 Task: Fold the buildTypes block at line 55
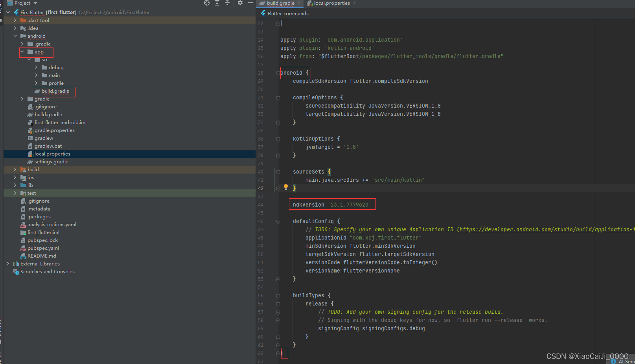[x=278, y=296]
